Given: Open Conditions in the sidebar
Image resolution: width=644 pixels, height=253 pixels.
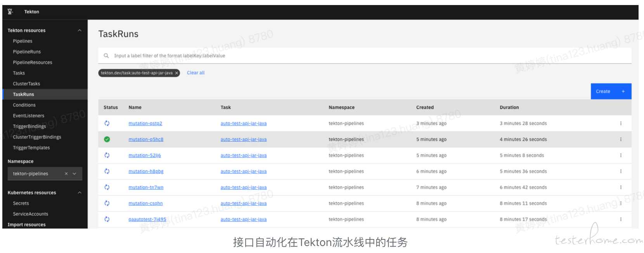Looking at the screenshot, I should tap(24, 105).
